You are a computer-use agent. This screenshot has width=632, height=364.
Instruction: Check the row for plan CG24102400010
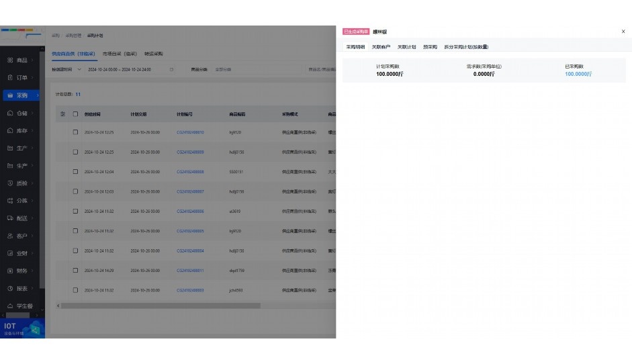76,132
